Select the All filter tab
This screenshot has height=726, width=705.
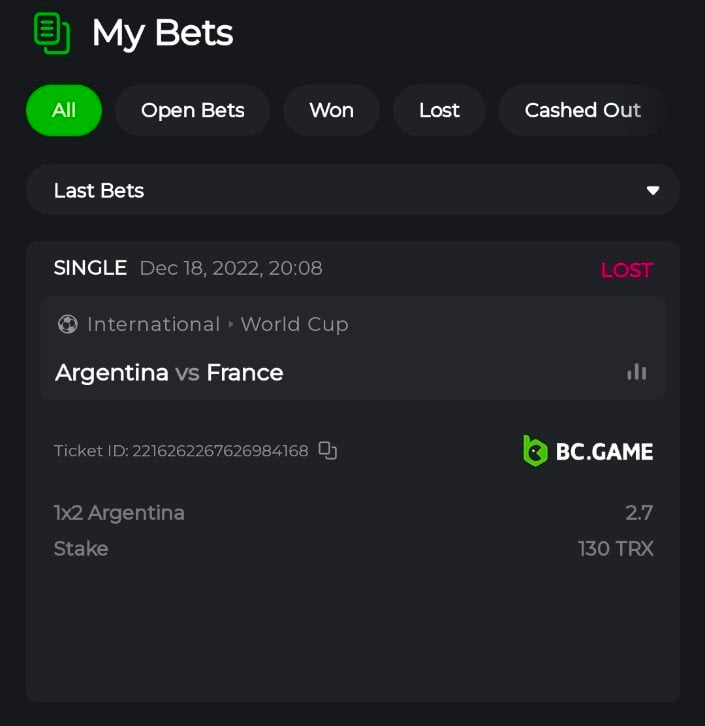coord(64,110)
